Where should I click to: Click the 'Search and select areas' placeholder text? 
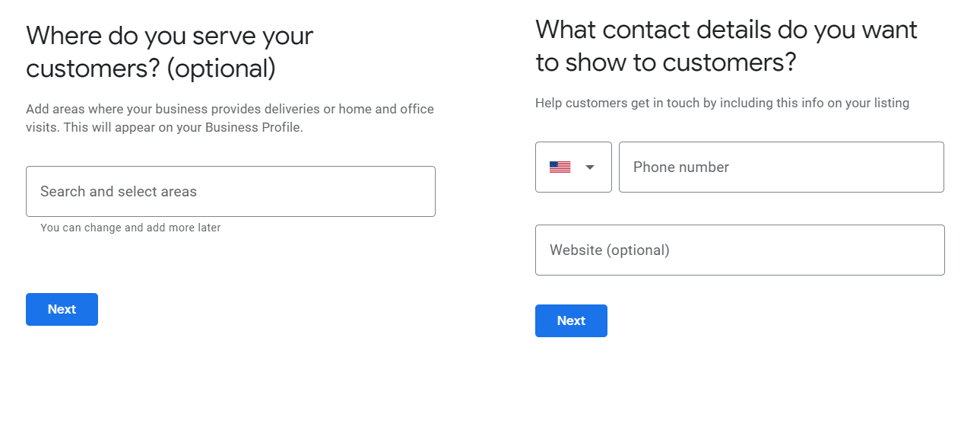click(x=119, y=192)
